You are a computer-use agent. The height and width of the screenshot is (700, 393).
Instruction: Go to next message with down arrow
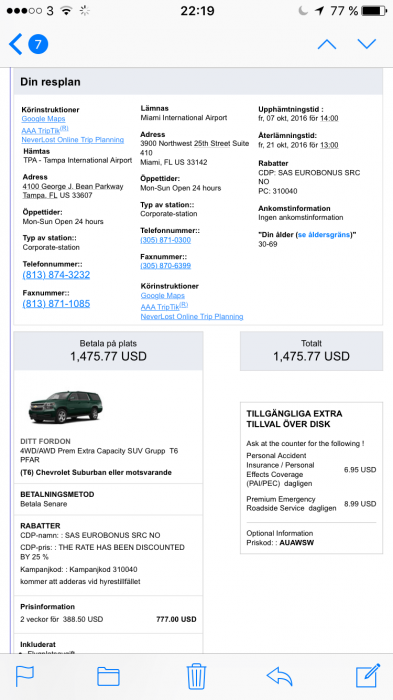pyautogui.click(x=367, y=44)
